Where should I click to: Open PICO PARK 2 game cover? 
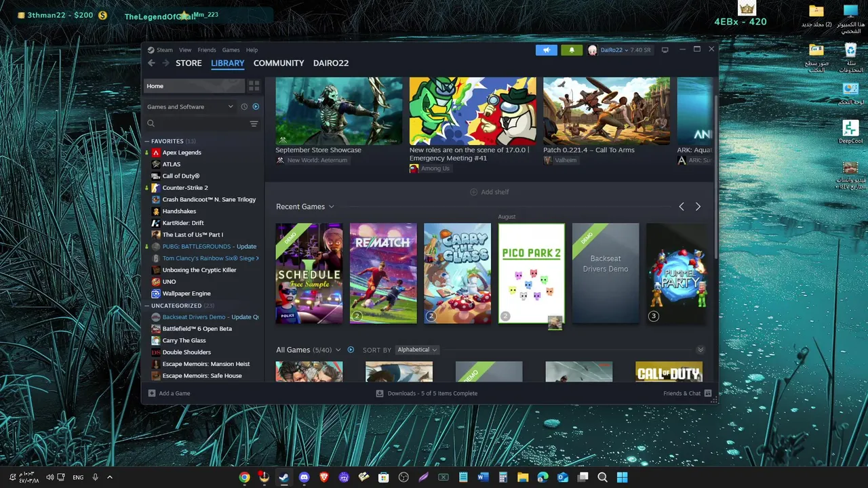(532, 273)
